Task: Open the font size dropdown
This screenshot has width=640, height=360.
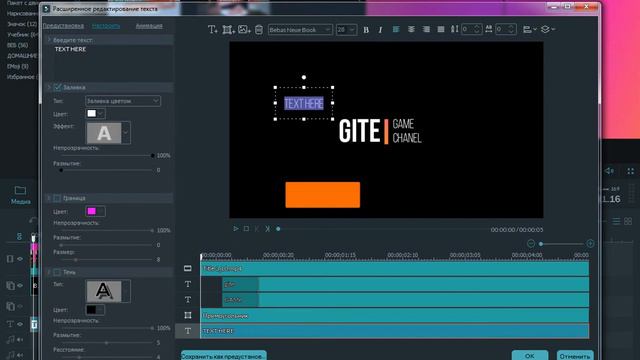Action: 347,30
